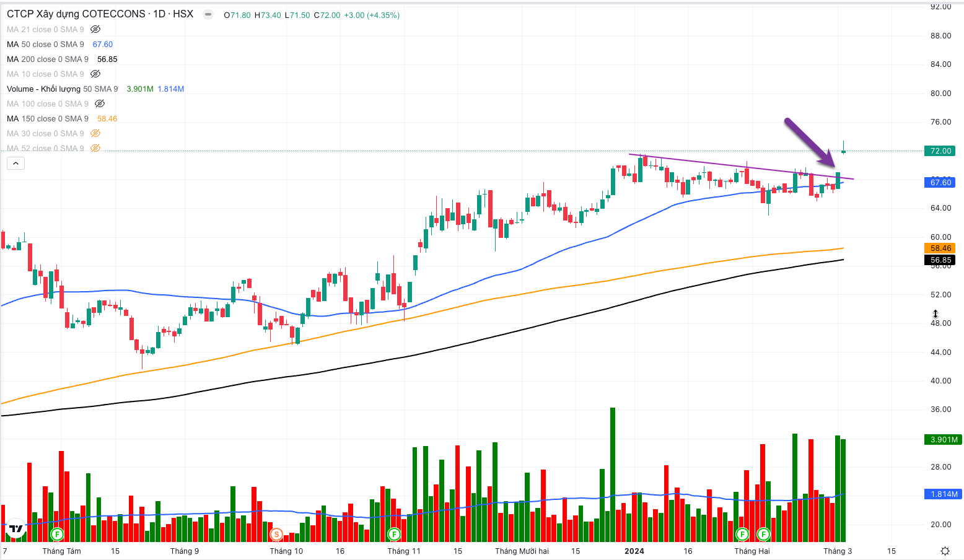The image size is (964, 560).
Task: Collapse the indicator legend with chevron button
Action: (15, 164)
